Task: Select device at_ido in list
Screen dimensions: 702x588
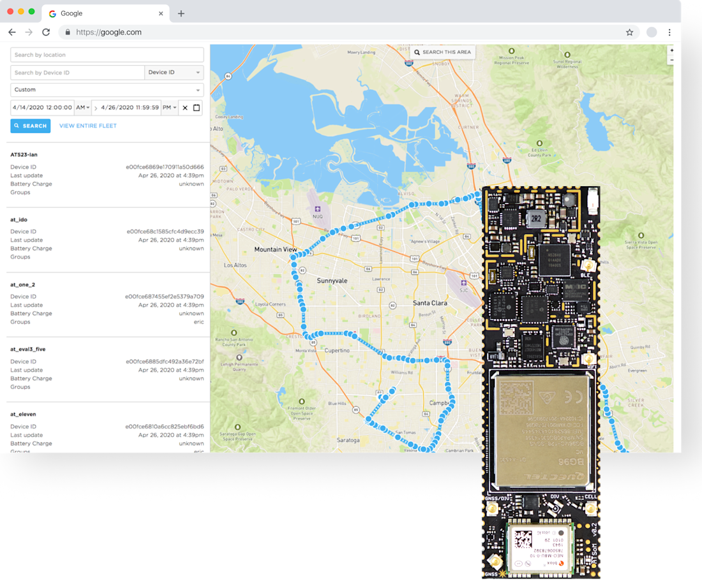Action: click(19, 220)
